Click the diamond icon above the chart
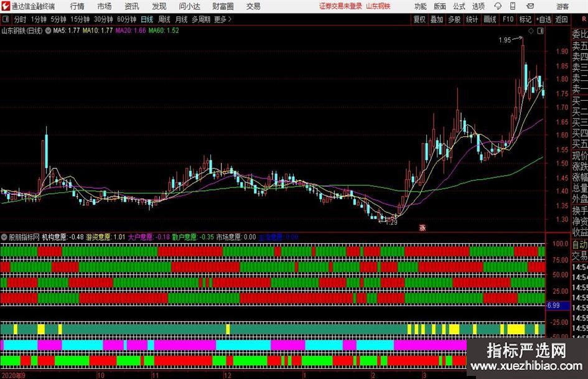Image resolution: width=588 pixels, height=379 pixels. click(x=531, y=31)
